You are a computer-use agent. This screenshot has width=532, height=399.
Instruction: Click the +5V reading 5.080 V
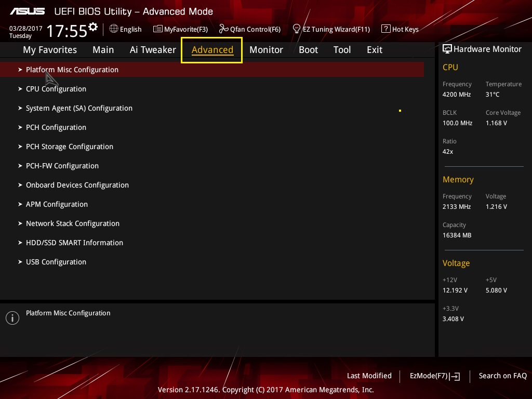pos(496,290)
